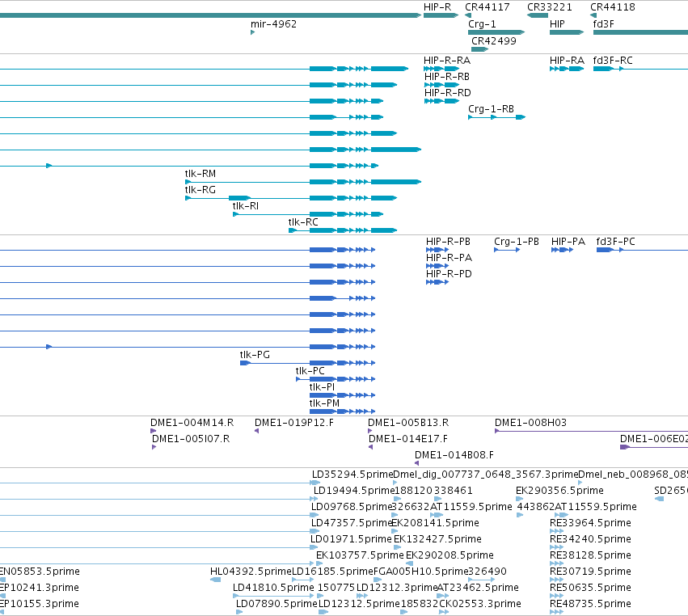Click the tlk-PM CDS label
Viewport: 688px width, 616px height.
click(x=324, y=403)
